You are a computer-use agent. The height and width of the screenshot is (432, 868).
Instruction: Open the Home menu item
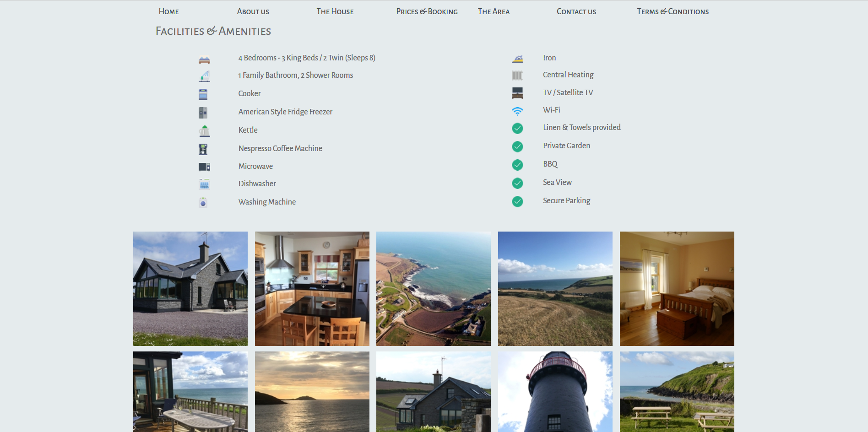pyautogui.click(x=168, y=11)
